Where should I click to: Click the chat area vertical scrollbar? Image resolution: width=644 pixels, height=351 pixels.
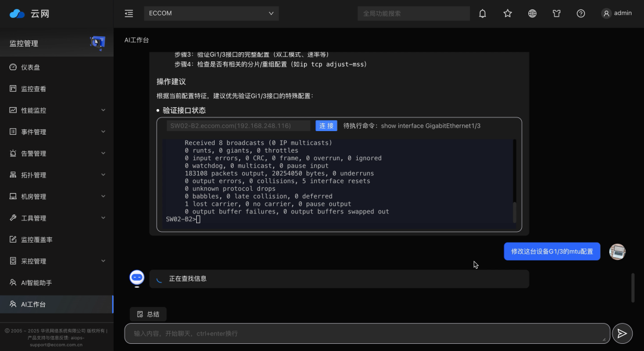click(633, 287)
